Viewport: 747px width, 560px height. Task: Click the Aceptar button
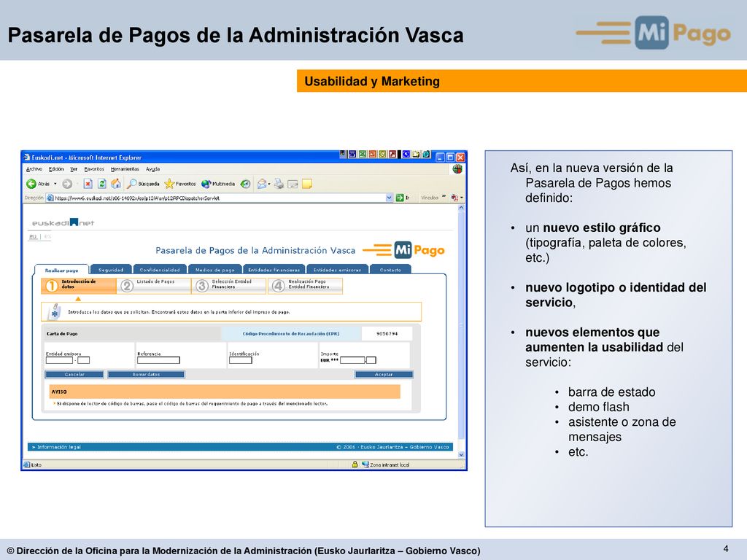point(384,374)
